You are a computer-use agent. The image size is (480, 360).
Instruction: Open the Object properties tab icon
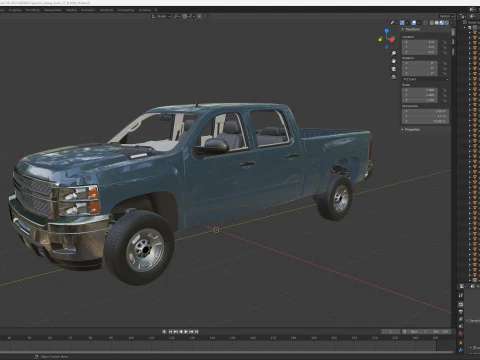tap(461, 342)
